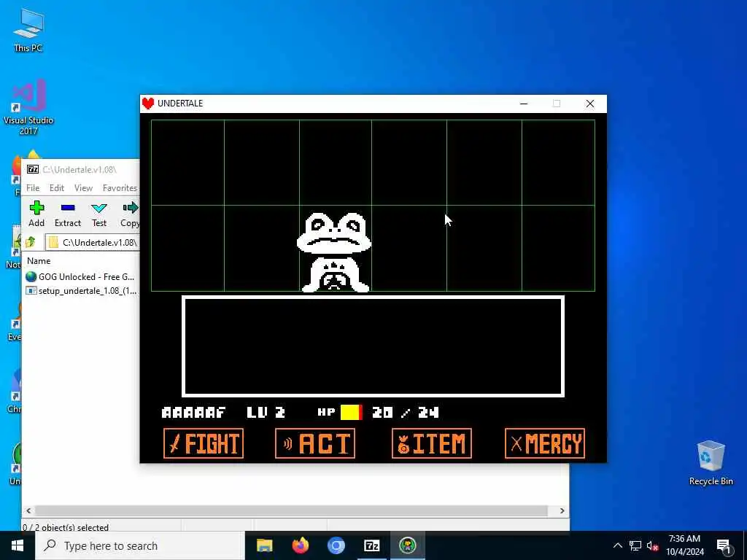Screen dimensions: 747x560
Task: Click the left scroll arrow in 7-Zip
Action: point(28,510)
